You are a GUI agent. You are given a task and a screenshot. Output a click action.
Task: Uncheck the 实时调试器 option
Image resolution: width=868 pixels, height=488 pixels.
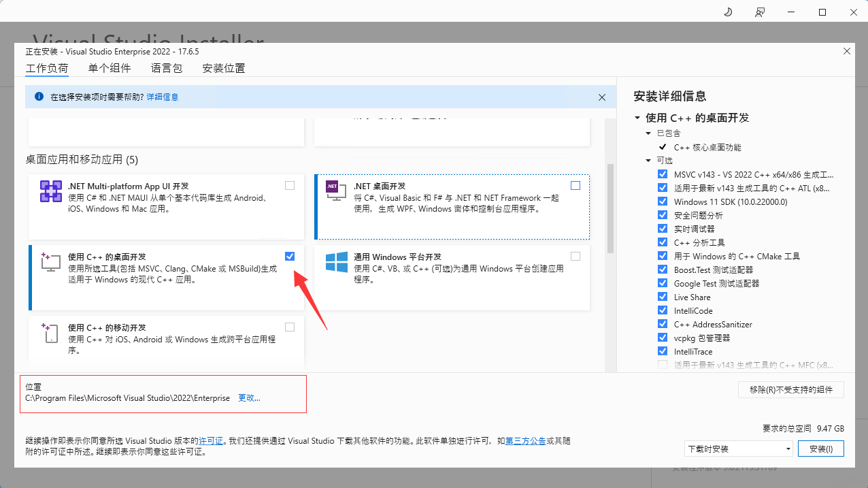tap(663, 229)
